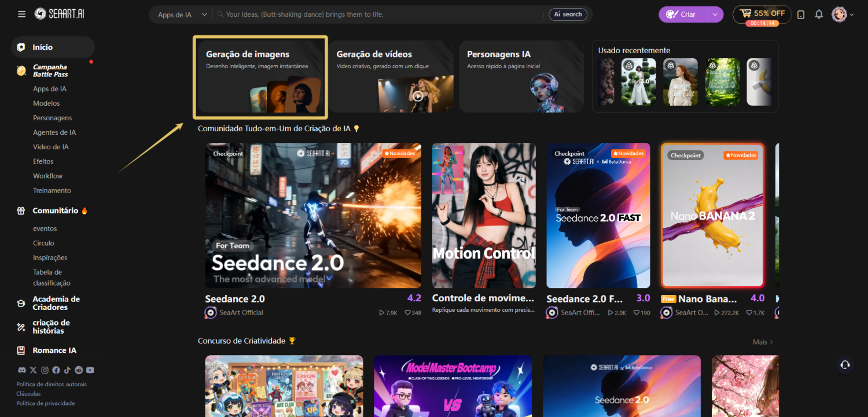Open the notifications bell
Image resolution: width=868 pixels, height=417 pixels.
819,14
